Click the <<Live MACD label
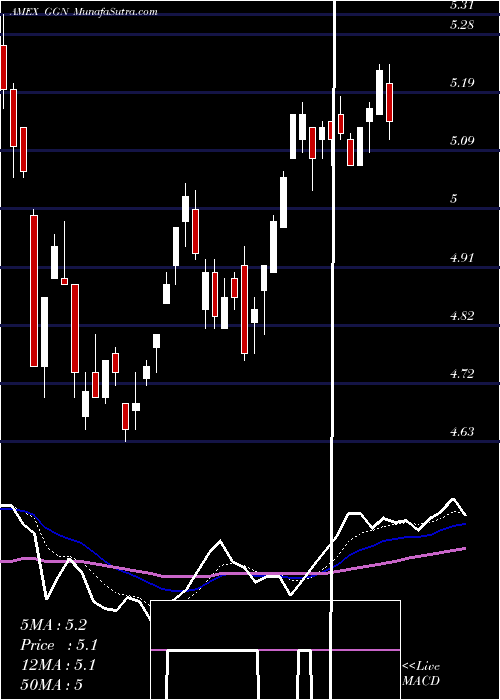Viewport: 500px width, 700px height. [x=421, y=673]
